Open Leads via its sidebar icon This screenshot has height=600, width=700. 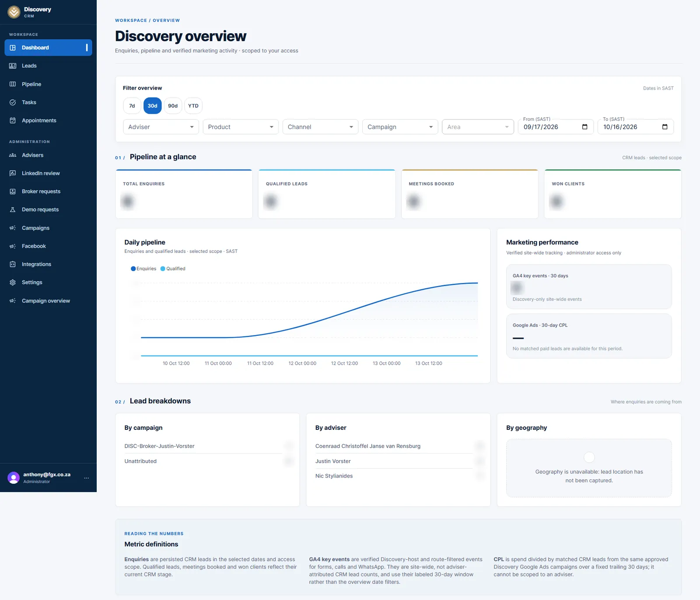13,66
